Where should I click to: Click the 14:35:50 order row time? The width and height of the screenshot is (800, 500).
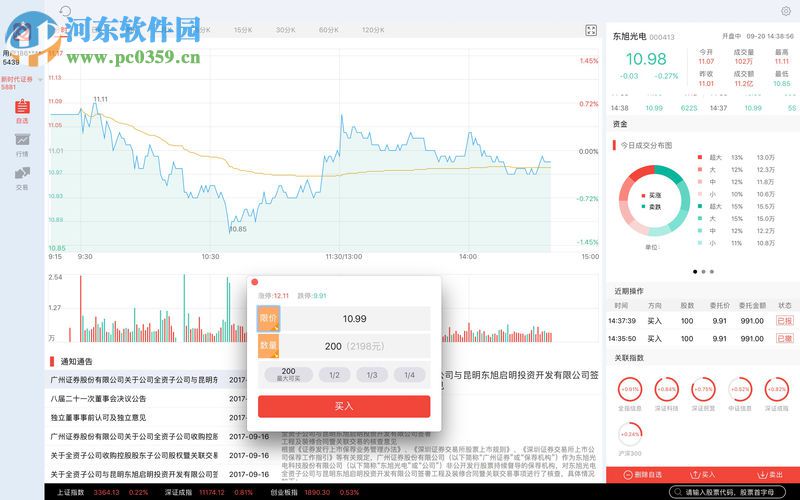point(622,338)
